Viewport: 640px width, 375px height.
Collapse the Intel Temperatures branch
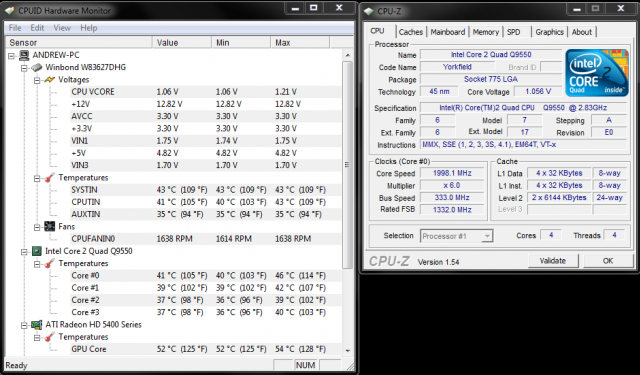coord(37,264)
